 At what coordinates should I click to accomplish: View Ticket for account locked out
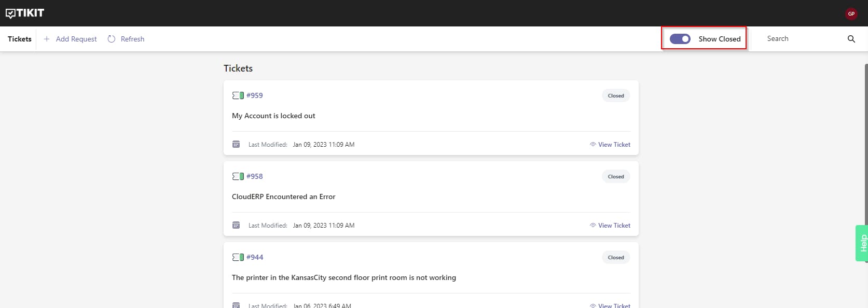tap(610, 145)
